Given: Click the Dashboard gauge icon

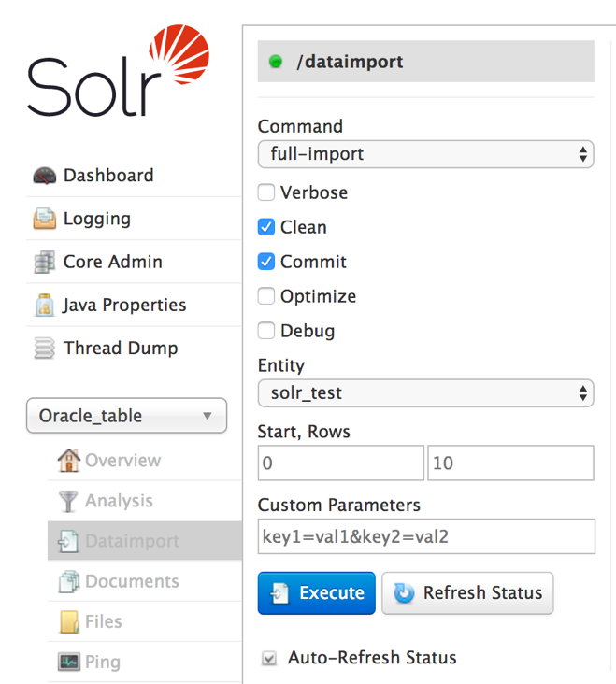Looking at the screenshot, I should (x=44, y=176).
